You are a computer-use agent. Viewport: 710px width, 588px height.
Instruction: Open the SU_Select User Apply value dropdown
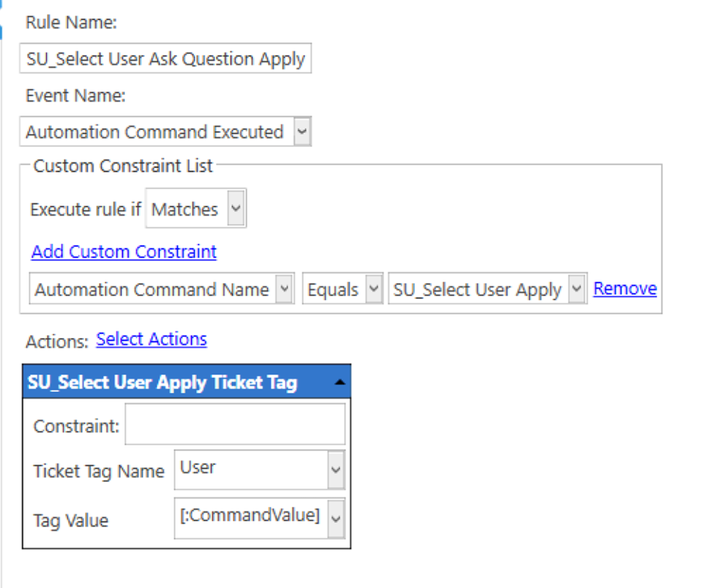[x=487, y=289]
